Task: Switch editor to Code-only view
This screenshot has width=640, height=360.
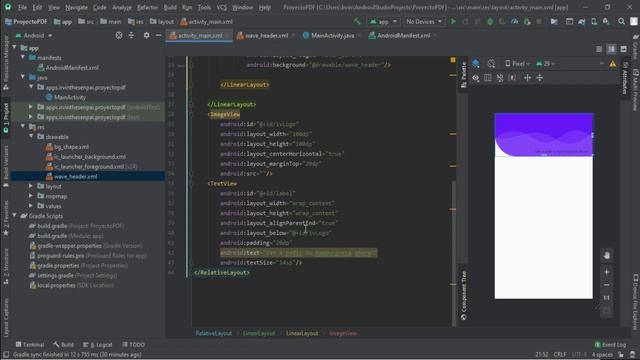Action: 599,49
